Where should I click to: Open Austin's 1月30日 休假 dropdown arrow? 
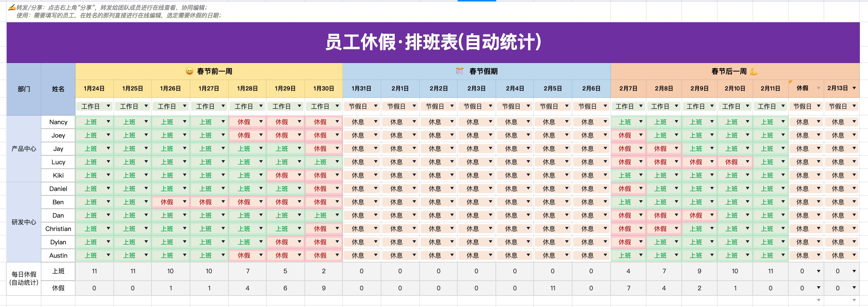(337, 255)
